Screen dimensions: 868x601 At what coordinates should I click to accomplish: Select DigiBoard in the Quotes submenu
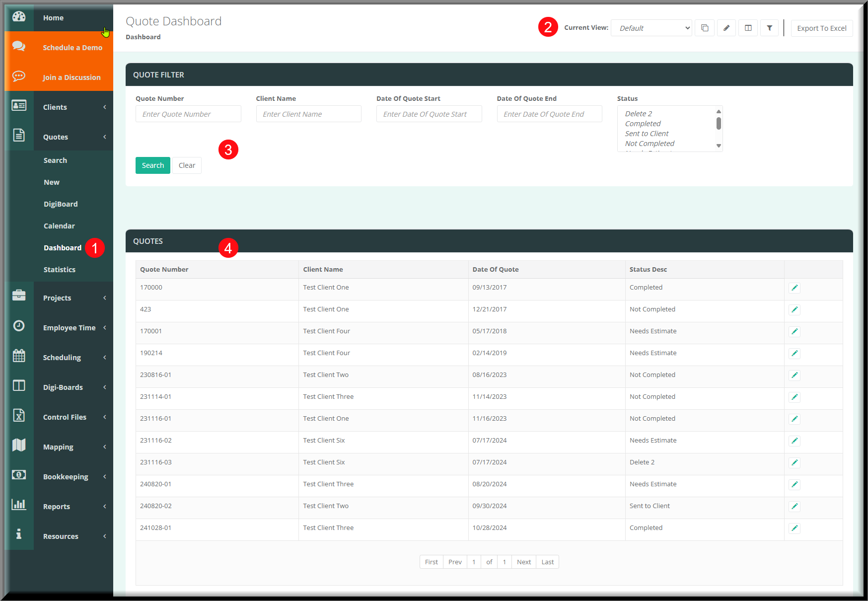tap(61, 204)
